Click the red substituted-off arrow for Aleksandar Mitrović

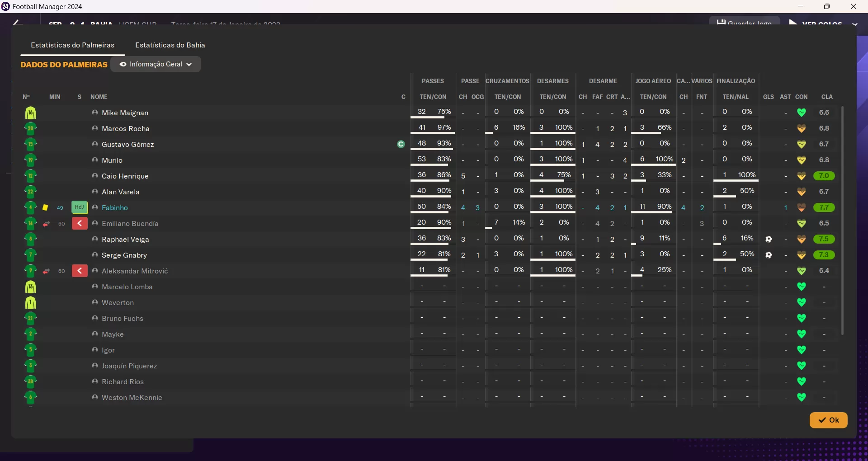(80, 271)
